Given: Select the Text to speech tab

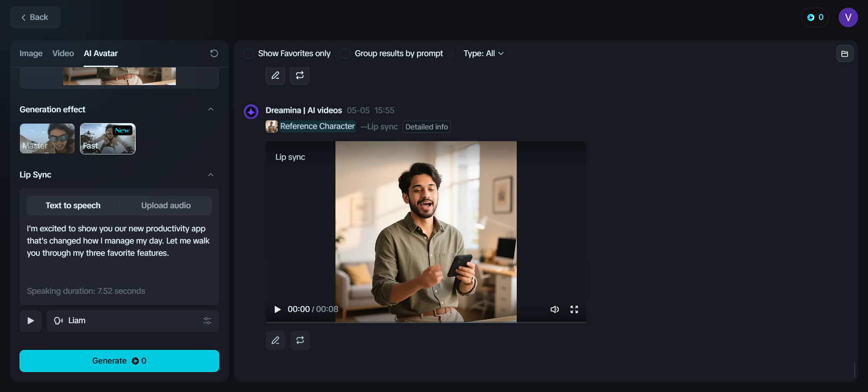Looking at the screenshot, I should click(73, 206).
